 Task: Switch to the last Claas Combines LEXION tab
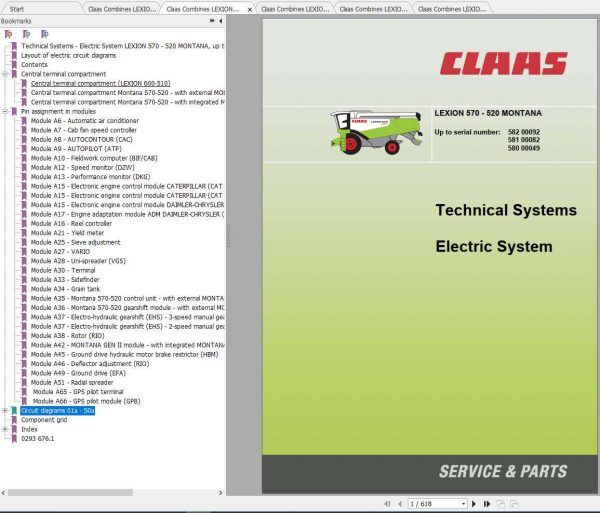[452, 9]
